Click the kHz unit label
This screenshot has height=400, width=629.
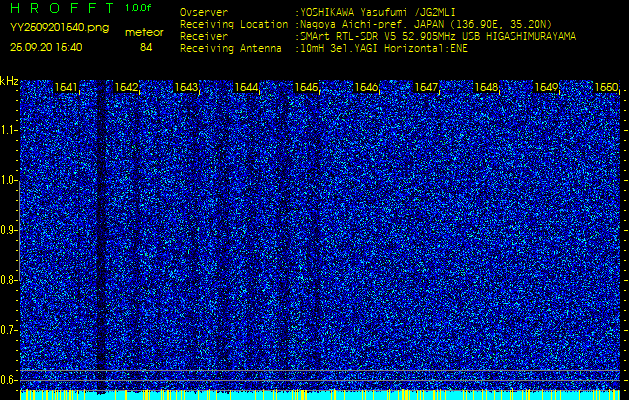point(9,81)
